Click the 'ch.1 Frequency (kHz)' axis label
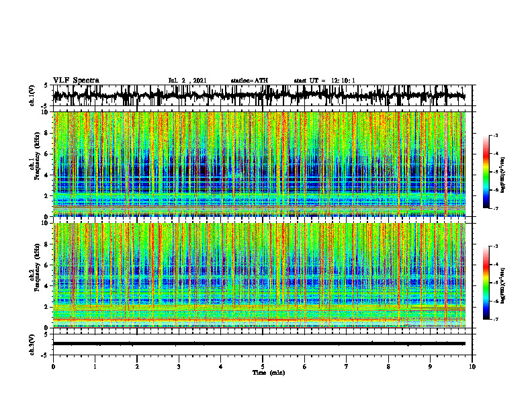The width and height of the screenshot is (532, 411). point(35,164)
